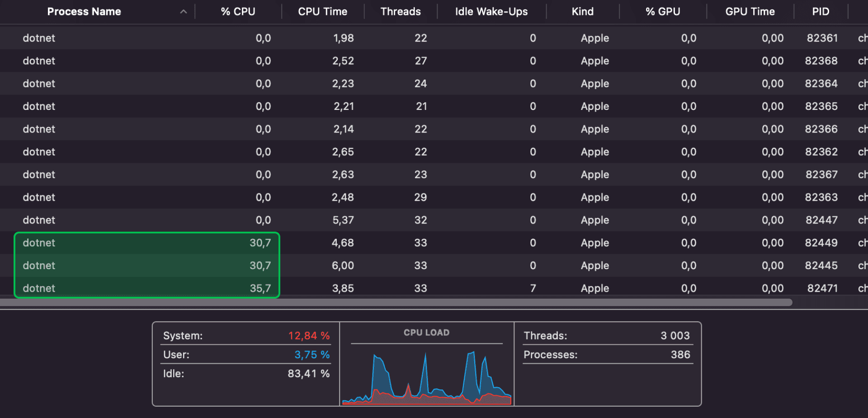Click the Processes count showing 386
Viewport: 868px width, 418px height.
tap(680, 355)
